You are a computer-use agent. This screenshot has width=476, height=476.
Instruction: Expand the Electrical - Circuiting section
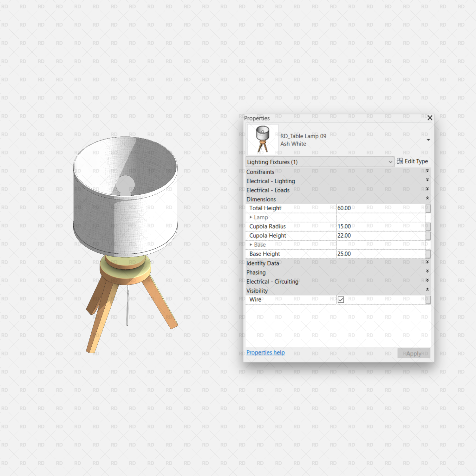[427, 280]
